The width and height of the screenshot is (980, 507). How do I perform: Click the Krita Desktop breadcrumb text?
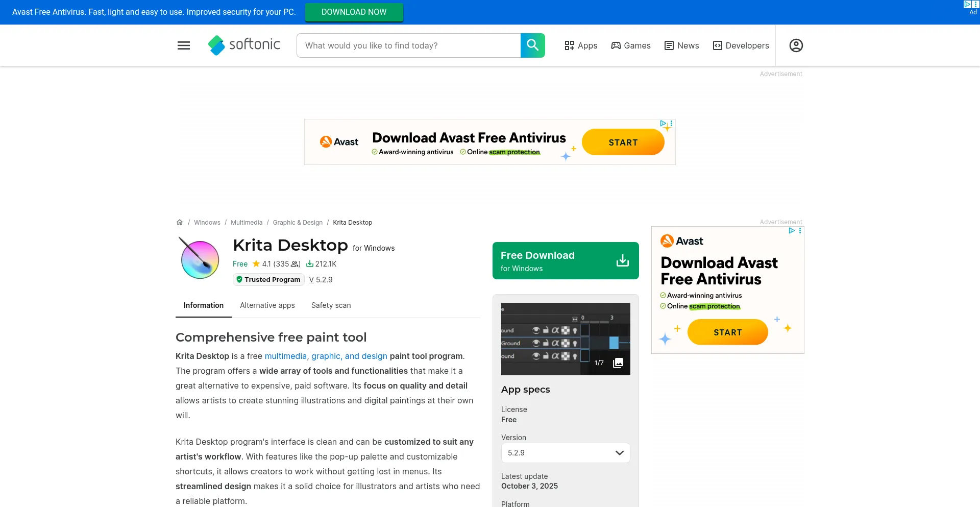(352, 222)
